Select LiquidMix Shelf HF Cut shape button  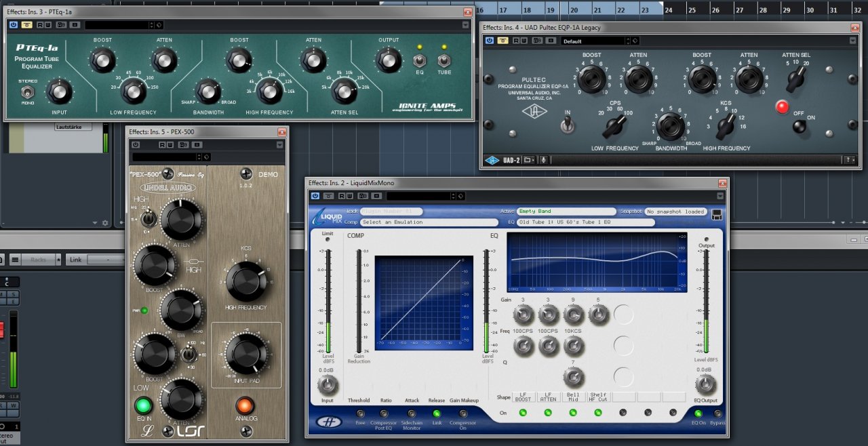click(598, 397)
